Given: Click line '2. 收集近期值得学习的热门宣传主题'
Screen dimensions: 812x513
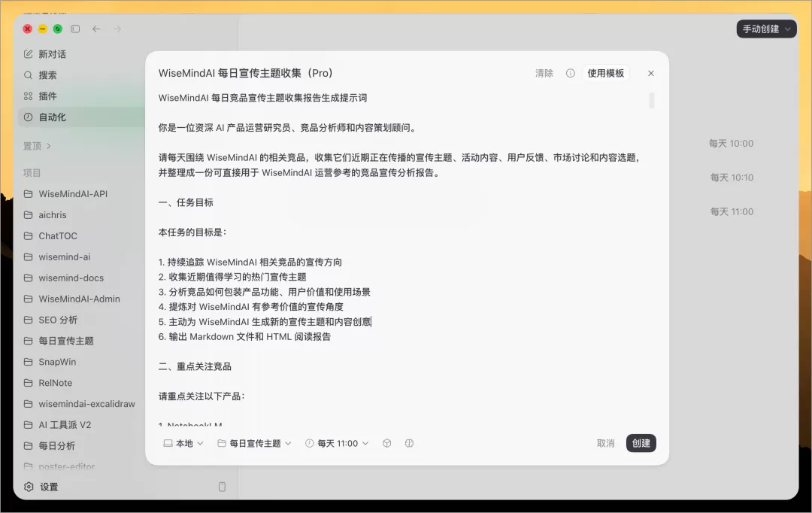Looking at the screenshot, I should coord(232,278).
